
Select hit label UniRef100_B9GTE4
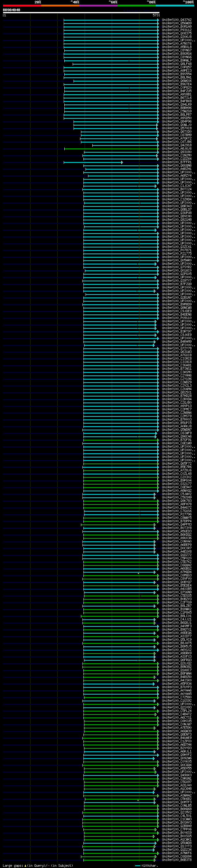(x=177, y=84)
